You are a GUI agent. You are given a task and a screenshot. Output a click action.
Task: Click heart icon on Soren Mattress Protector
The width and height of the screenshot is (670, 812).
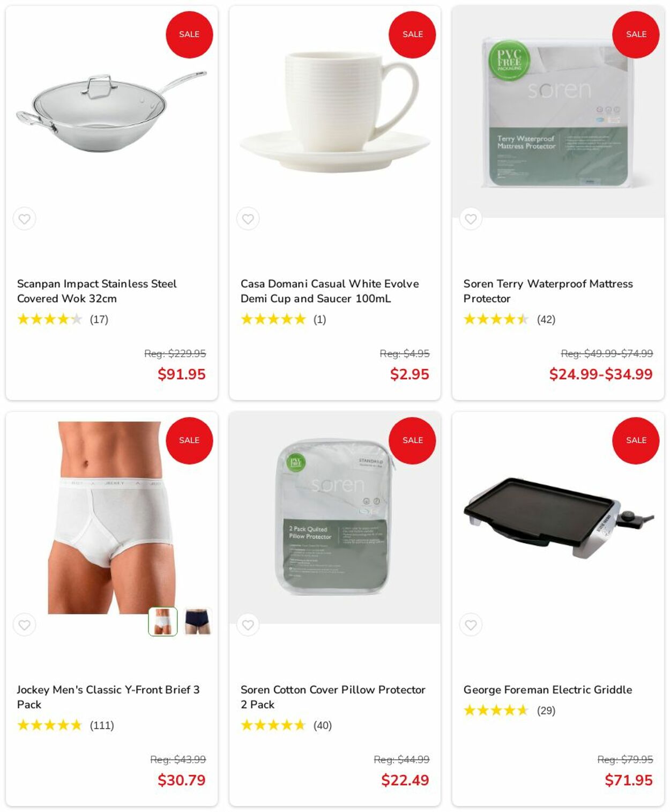471,219
